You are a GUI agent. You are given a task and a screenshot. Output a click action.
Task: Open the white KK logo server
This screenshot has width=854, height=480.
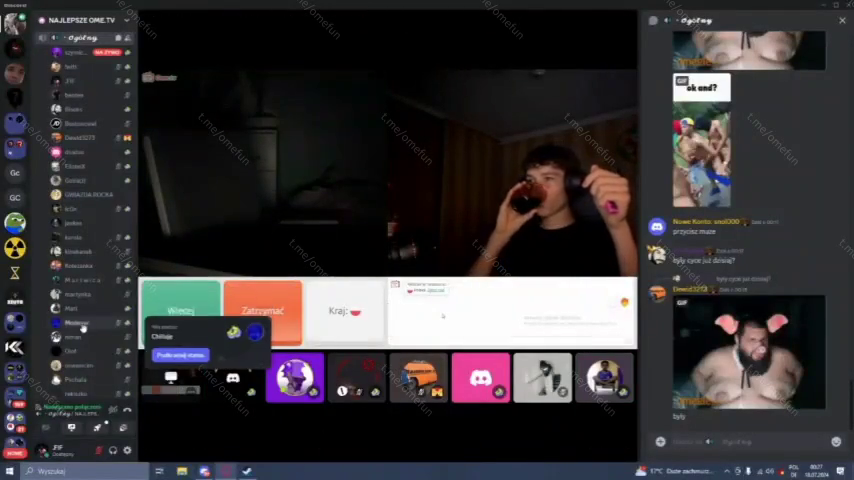coord(15,348)
